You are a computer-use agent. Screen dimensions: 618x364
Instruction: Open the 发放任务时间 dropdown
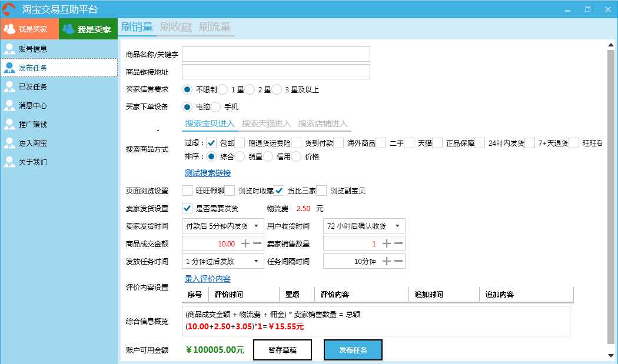222,261
